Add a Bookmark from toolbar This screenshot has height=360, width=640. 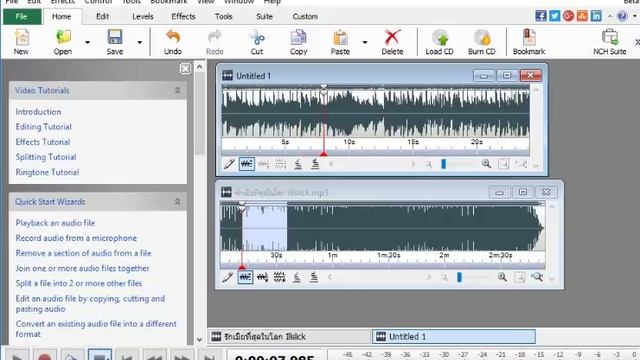(529, 42)
